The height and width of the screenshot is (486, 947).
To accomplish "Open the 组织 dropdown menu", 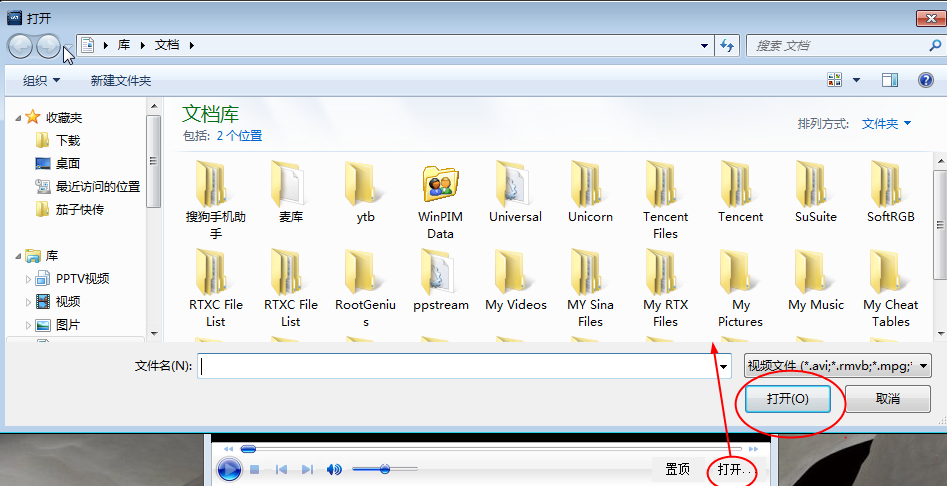I will tap(42, 80).
